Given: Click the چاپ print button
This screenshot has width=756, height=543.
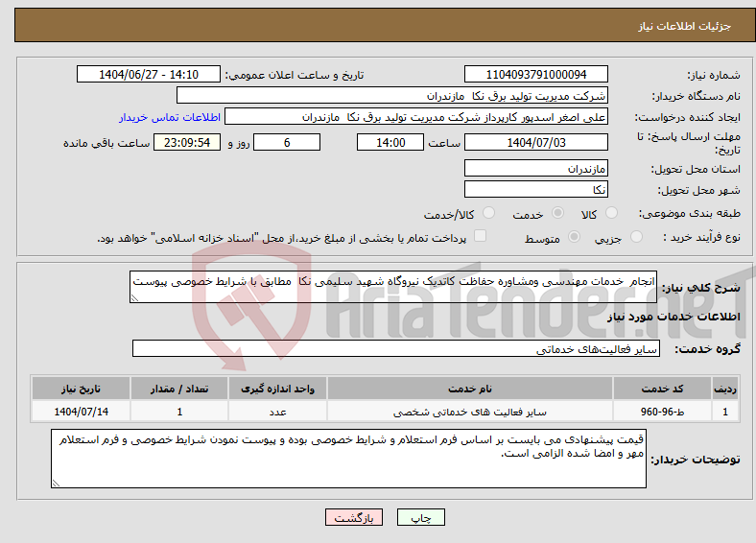Looking at the screenshot, I should coord(421,517).
